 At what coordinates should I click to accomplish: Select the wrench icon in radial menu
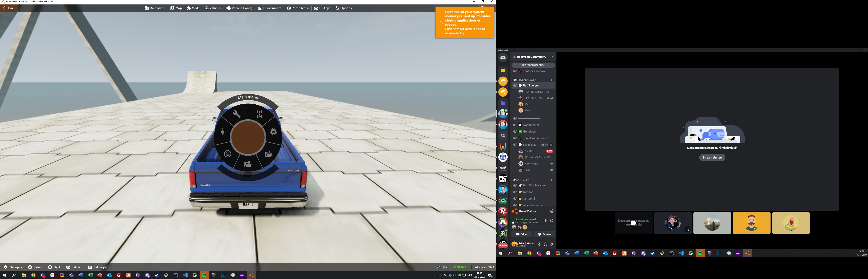click(x=237, y=114)
